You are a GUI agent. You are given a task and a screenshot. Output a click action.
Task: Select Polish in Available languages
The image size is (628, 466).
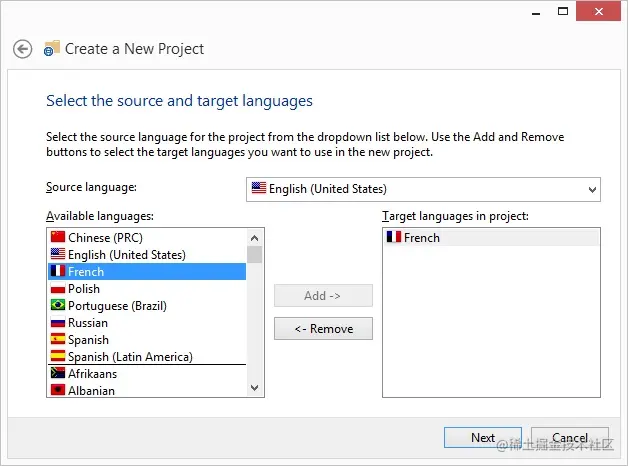[x=147, y=289]
